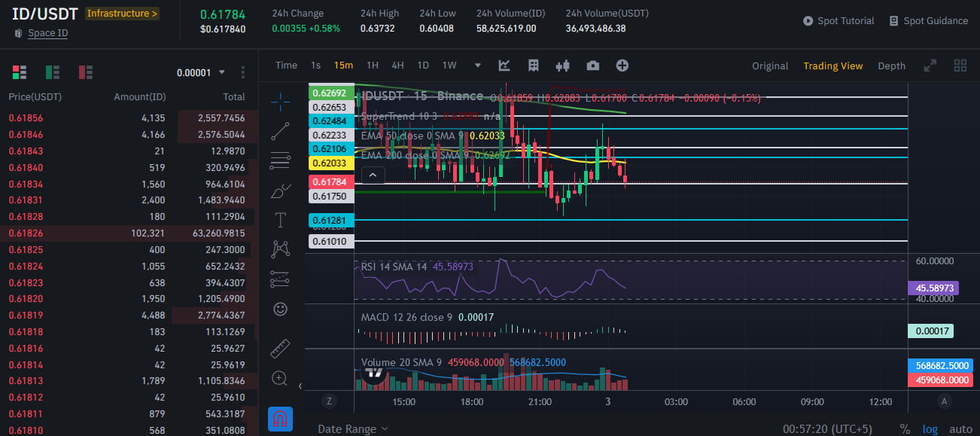The image size is (980, 436).
Task: Open the Date Range selector
Action: pyautogui.click(x=352, y=428)
